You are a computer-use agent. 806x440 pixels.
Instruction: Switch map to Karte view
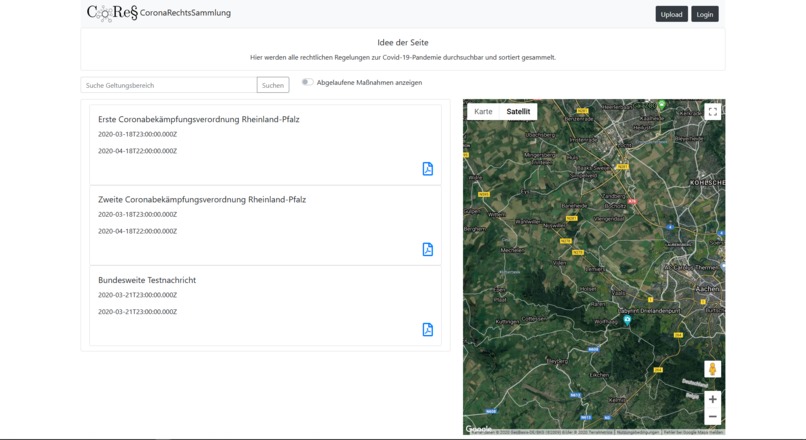click(x=483, y=112)
